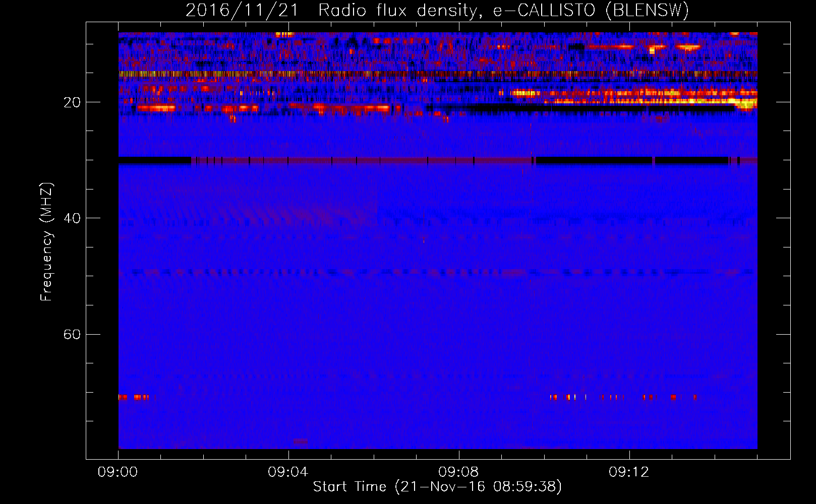816x504 pixels.
Task: Select the 'Frequency (MHZ)' axis label
Action: pyautogui.click(x=46, y=242)
